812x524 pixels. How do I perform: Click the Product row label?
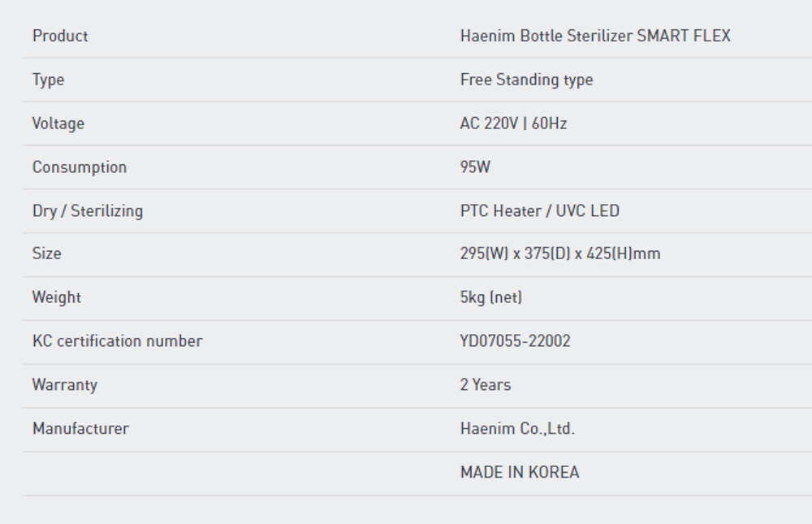(60, 36)
